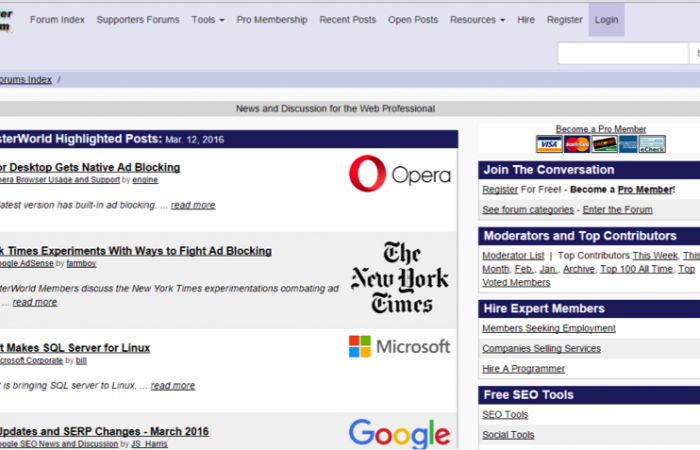The image size is (700, 450).
Task: Click read more on SQL Server post
Action: (x=173, y=386)
